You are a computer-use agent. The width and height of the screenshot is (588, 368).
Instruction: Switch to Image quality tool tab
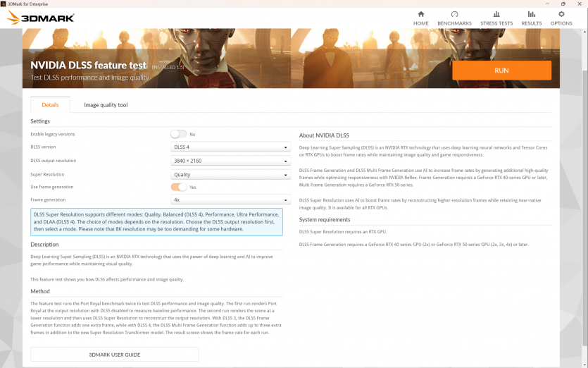tap(106, 105)
